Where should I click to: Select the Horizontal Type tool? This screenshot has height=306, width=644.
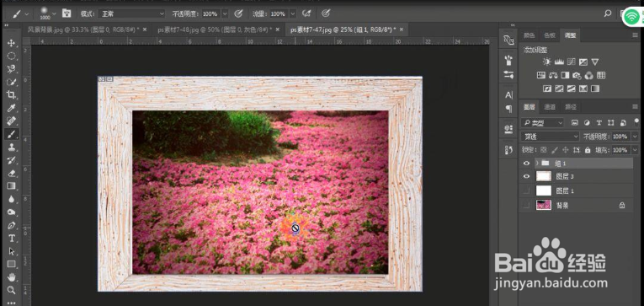[x=12, y=239]
